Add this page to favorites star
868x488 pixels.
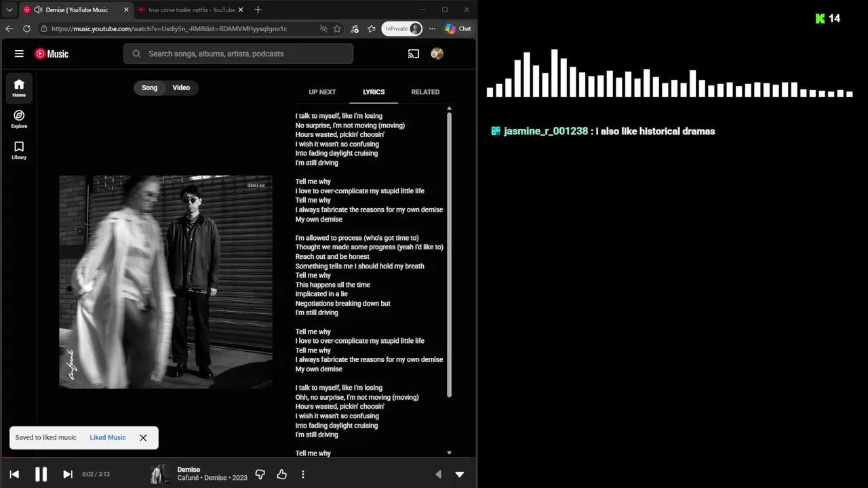point(337,28)
